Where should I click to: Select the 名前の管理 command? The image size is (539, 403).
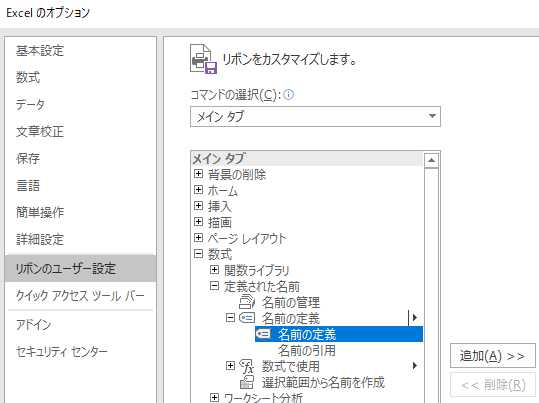pos(291,303)
